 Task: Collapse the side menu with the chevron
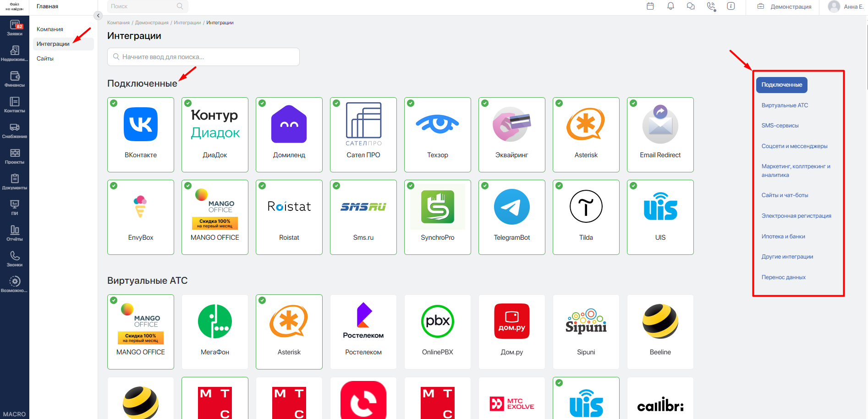[x=98, y=16]
